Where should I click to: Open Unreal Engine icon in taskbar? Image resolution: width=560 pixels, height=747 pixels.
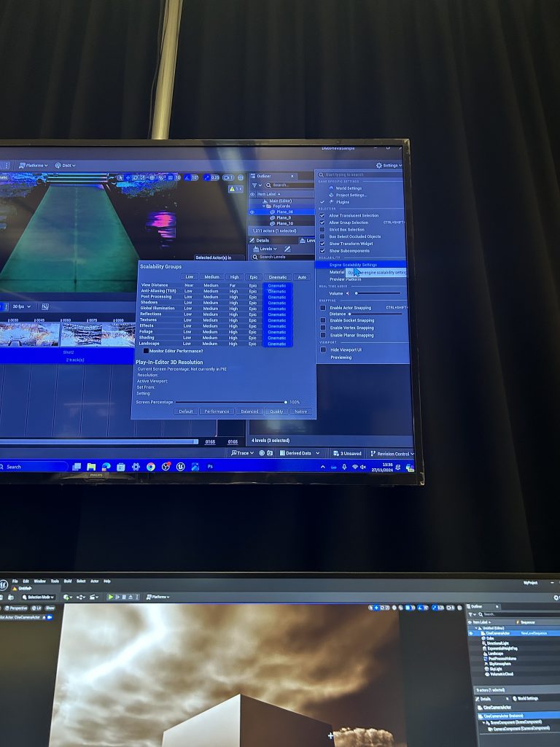[x=181, y=467]
